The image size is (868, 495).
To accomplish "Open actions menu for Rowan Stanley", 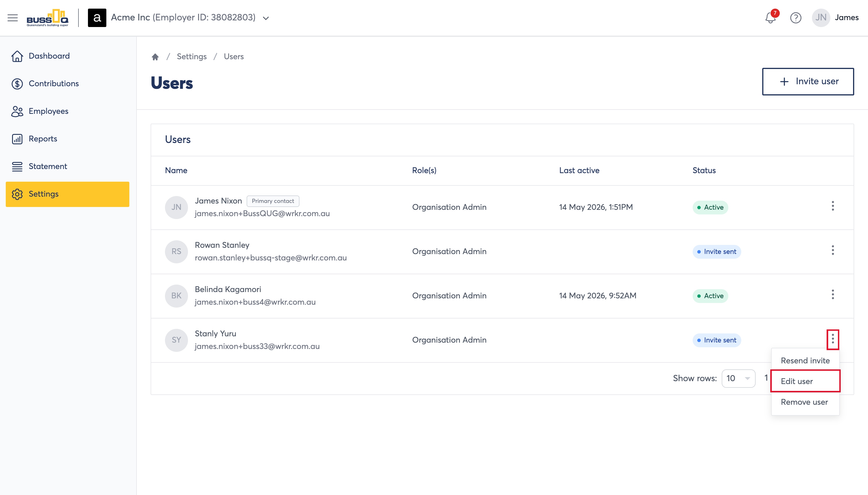I will (x=833, y=250).
